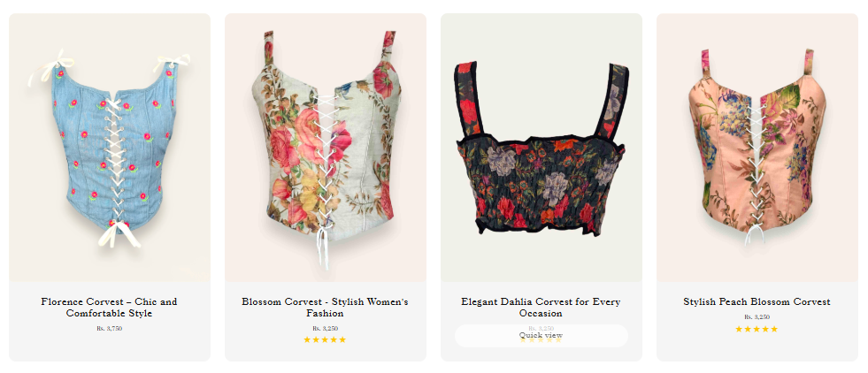Image resolution: width=868 pixels, height=373 pixels.
Task: Open the Stylish Peach Blossom Corvest link
Action: pos(757,301)
